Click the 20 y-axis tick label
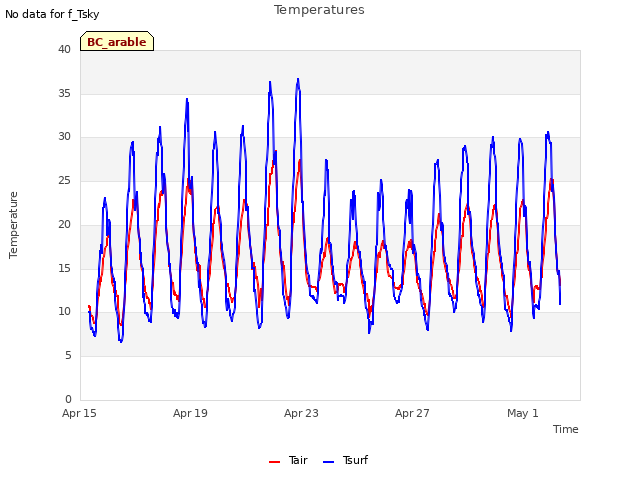The image size is (640, 480). pos(64,224)
